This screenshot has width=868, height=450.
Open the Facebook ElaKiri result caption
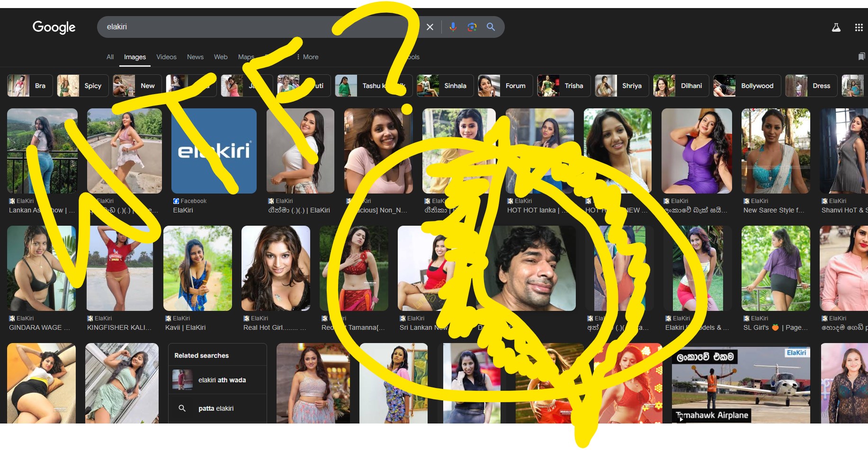[183, 210]
